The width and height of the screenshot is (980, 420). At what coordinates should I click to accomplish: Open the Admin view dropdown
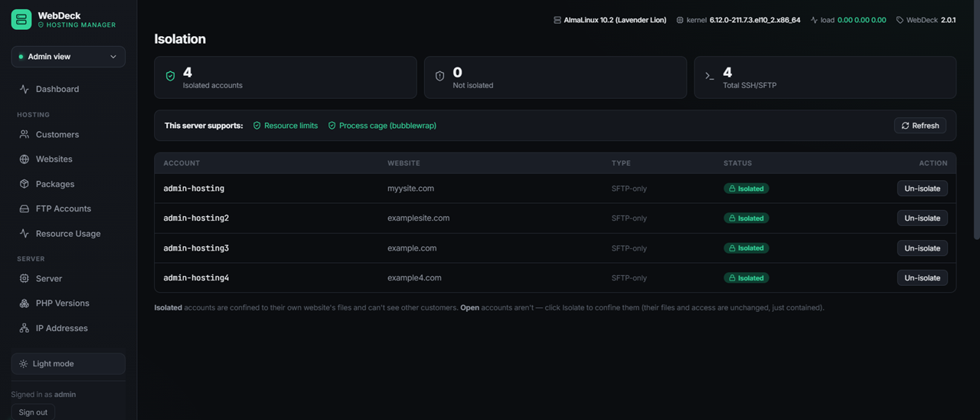click(68, 57)
